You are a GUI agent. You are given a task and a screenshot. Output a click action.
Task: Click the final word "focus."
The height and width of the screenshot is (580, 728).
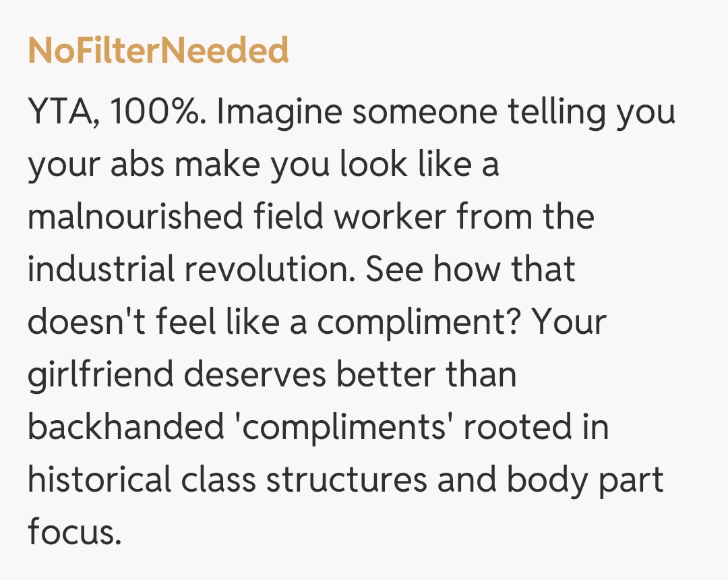tap(74, 532)
